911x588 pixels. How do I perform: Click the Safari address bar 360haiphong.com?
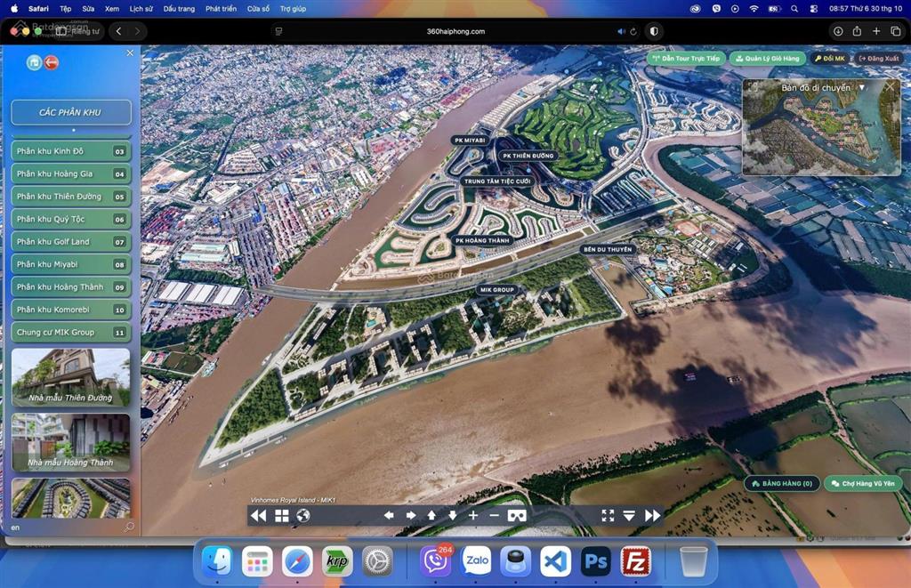[455, 31]
